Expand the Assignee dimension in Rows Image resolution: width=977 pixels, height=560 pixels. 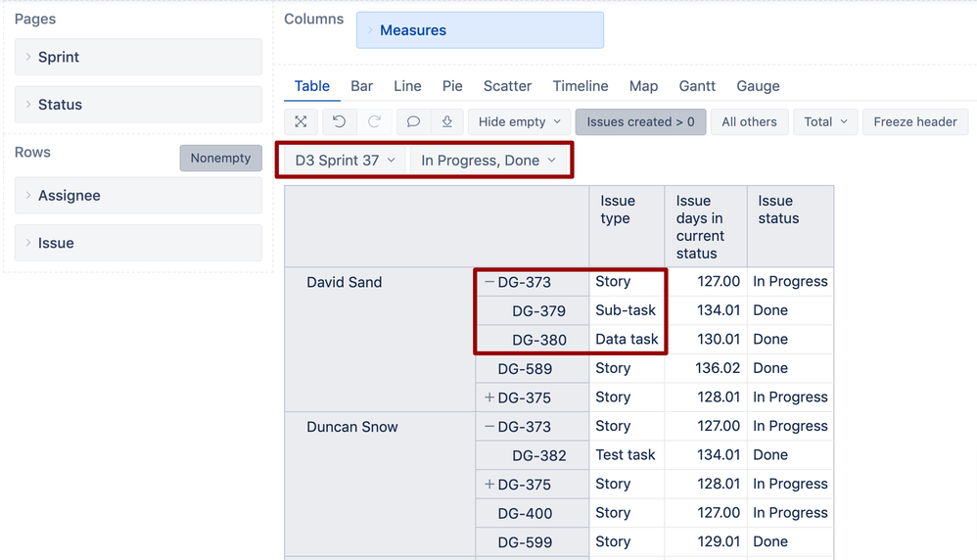(28, 195)
